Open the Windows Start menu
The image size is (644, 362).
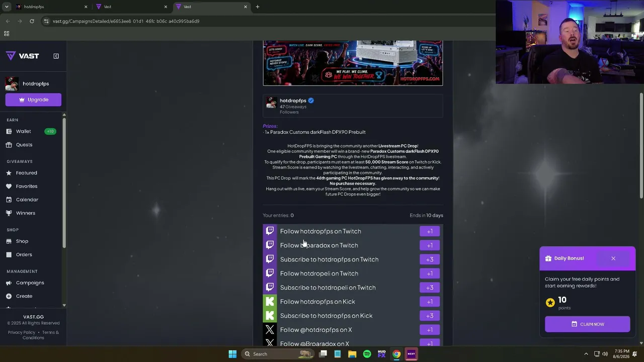tap(232, 354)
